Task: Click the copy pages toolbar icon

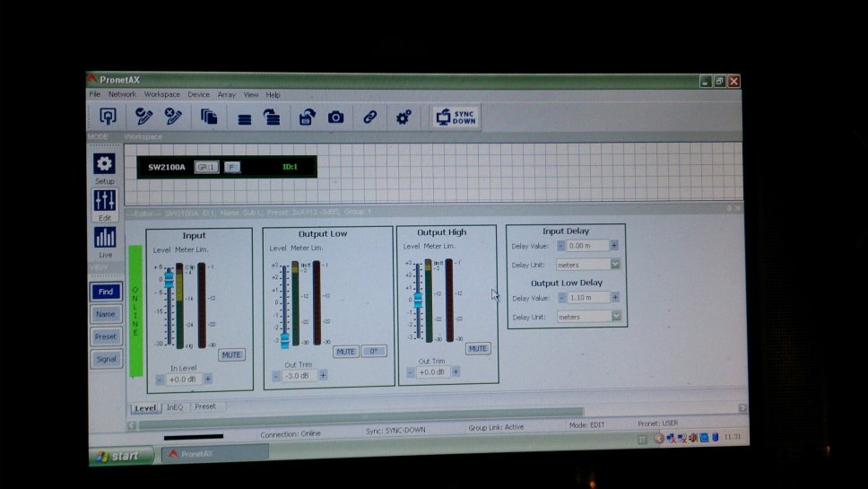Action: 209,117
